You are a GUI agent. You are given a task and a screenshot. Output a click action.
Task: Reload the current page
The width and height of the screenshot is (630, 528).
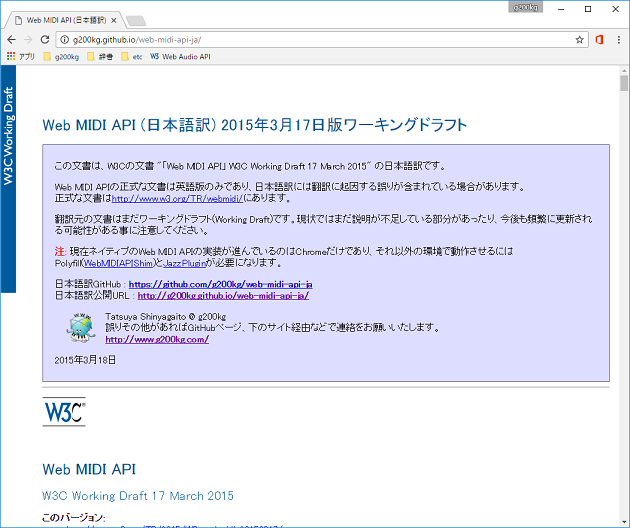pos(45,39)
